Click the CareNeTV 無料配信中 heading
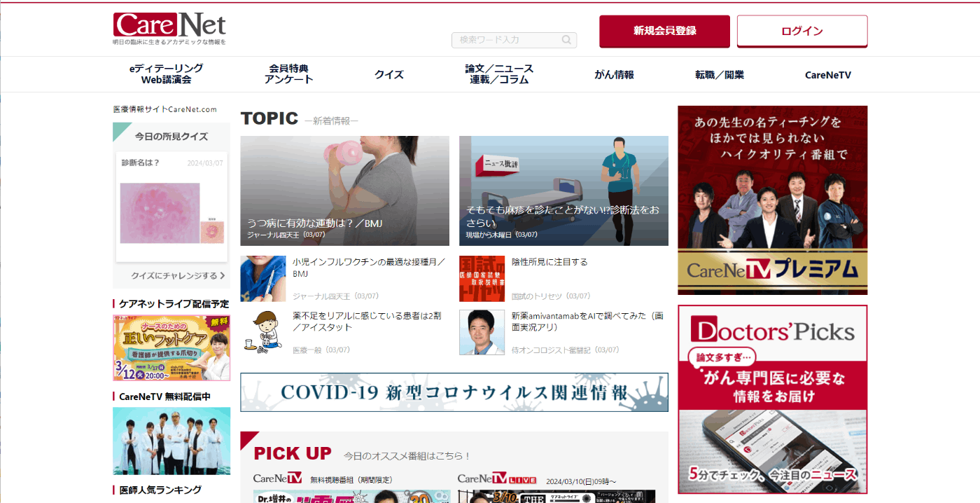Image resolution: width=980 pixels, height=503 pixels. tap(164, 397)
